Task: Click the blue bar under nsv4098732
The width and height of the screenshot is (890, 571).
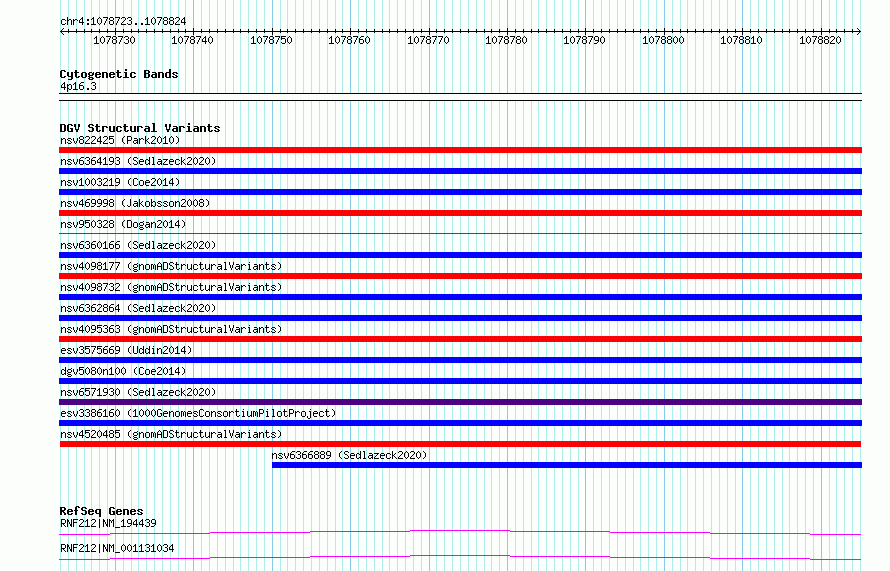Action: point(460,297)
